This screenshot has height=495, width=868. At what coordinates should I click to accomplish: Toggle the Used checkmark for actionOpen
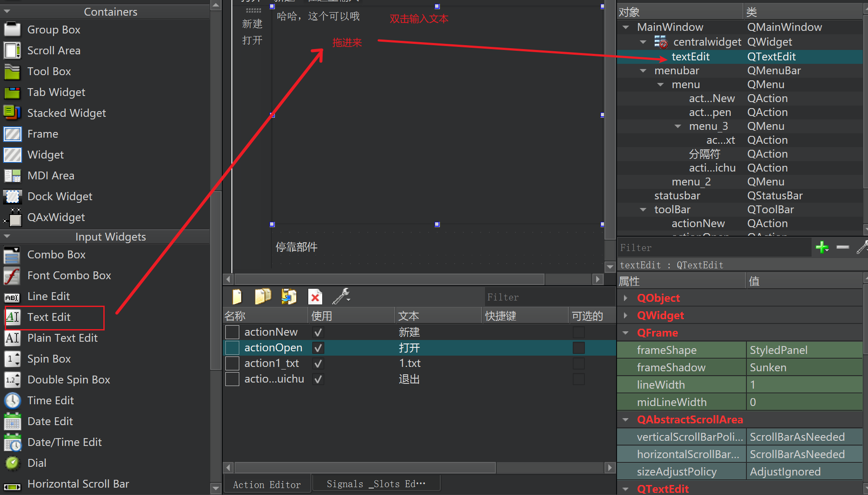click(318, 348)
